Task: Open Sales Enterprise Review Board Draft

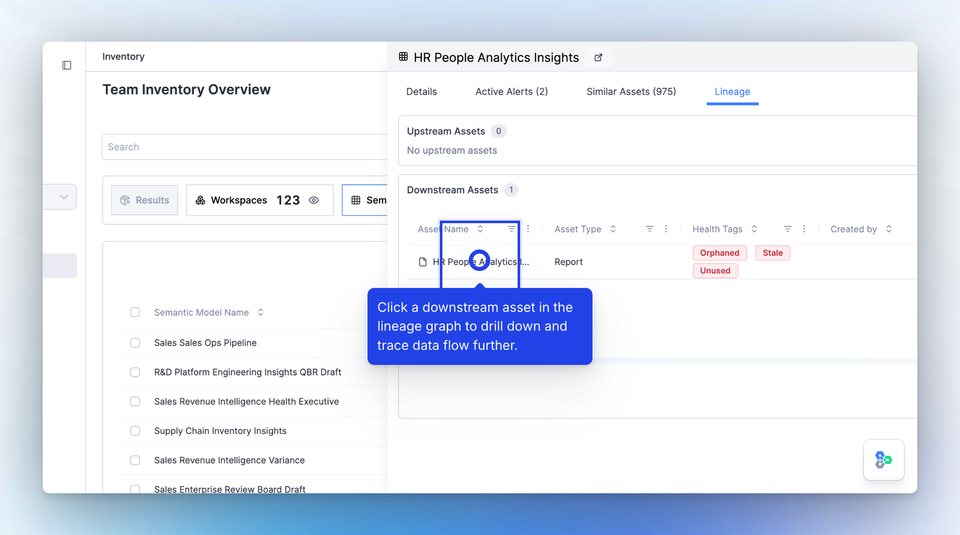Action: pyautogui.click(x=230, y=489)
